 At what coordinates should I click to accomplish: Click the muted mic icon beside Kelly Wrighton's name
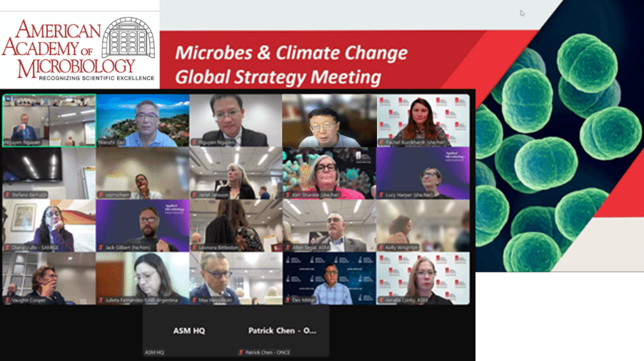[381, 247]
